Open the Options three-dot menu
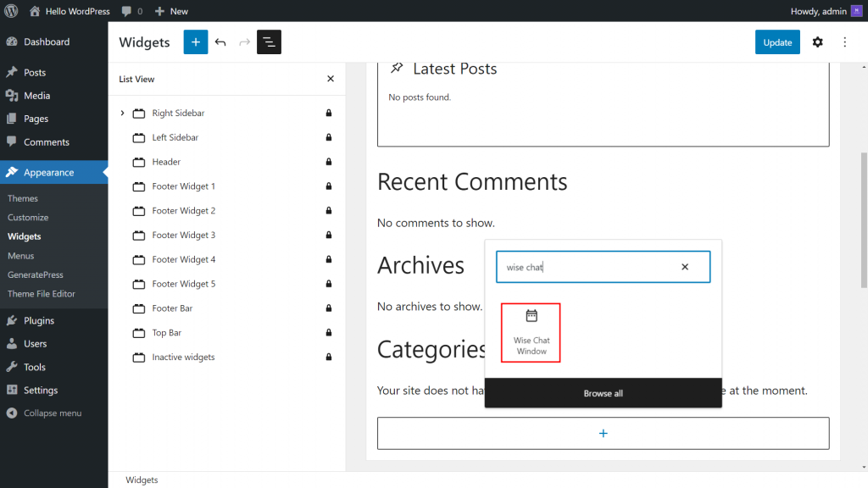This screenshot has height=488, width=868. point(844,42)
